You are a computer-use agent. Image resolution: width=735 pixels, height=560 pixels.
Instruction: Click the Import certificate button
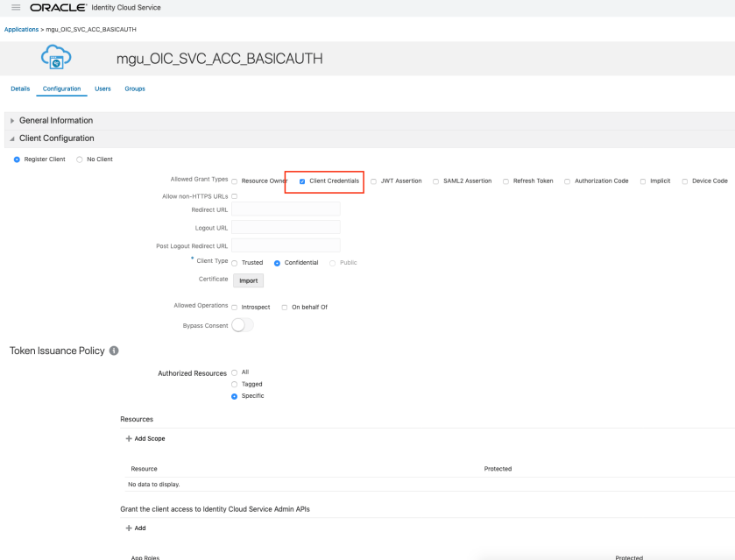point(248,280)
